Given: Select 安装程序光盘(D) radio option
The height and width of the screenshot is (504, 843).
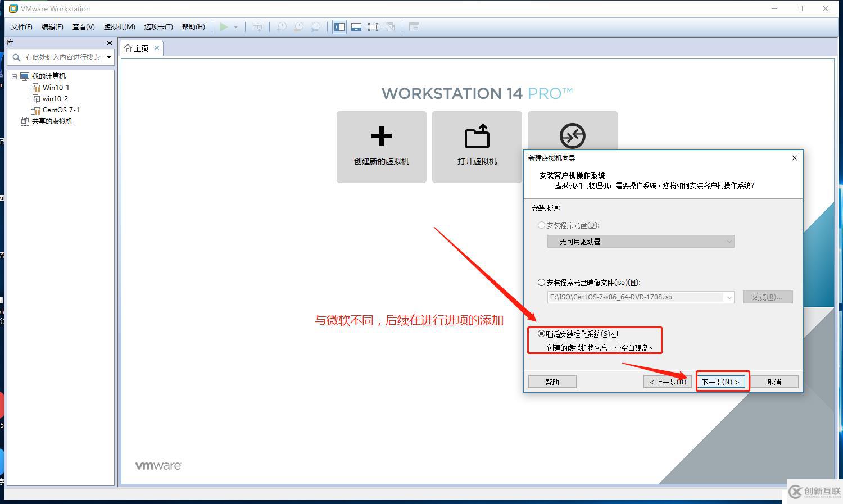Looking at the screenshot, I should 541,225.
